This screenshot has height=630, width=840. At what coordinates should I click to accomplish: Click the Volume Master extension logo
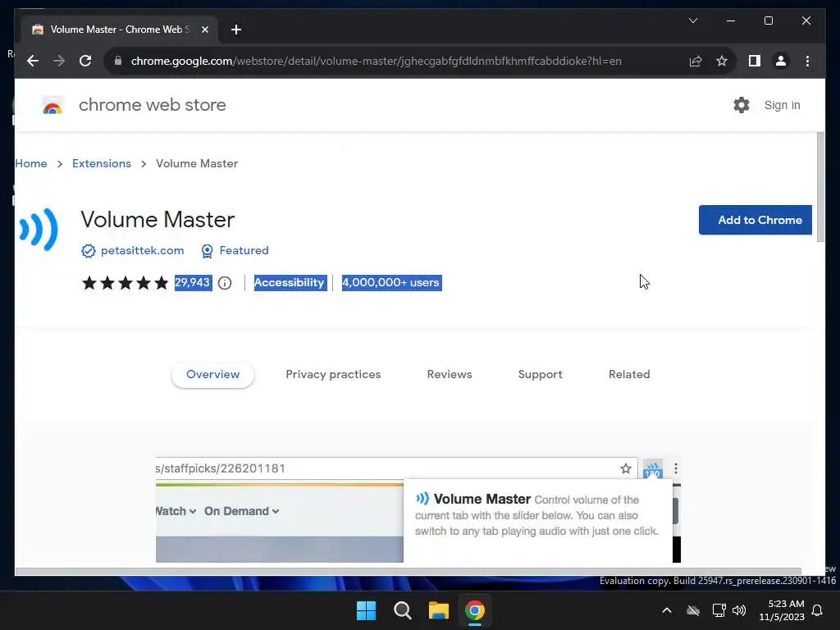(x=39, y=230)
